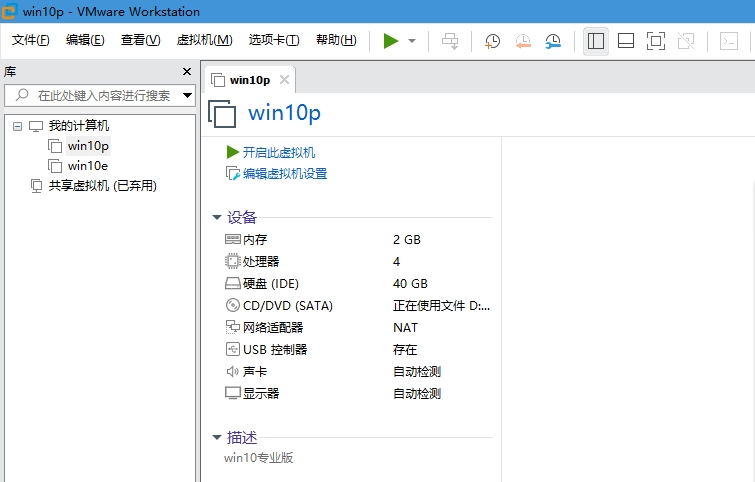Enter full screen mode icon
Image resolution: width=755 pixels, height=482 pixels.
pos(656,41)
